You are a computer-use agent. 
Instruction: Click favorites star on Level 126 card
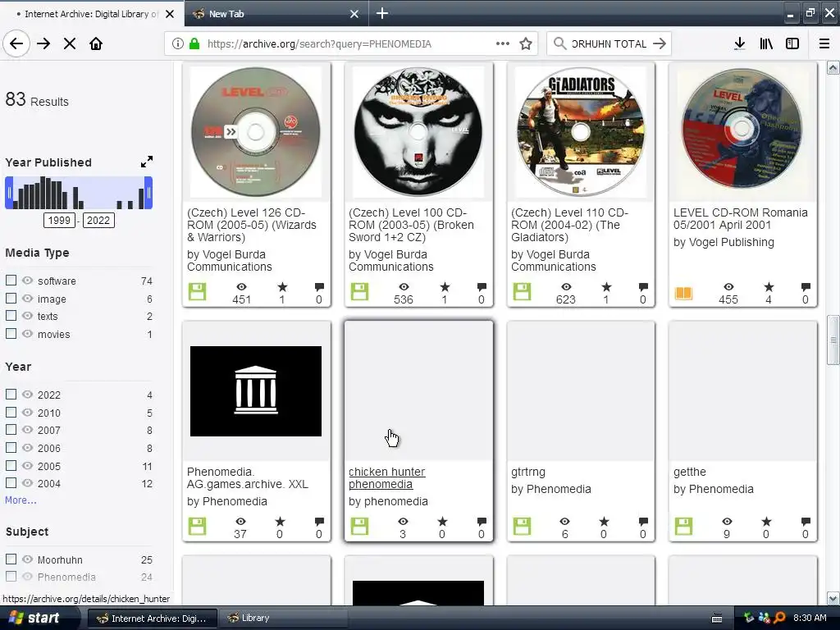[282, 287]
